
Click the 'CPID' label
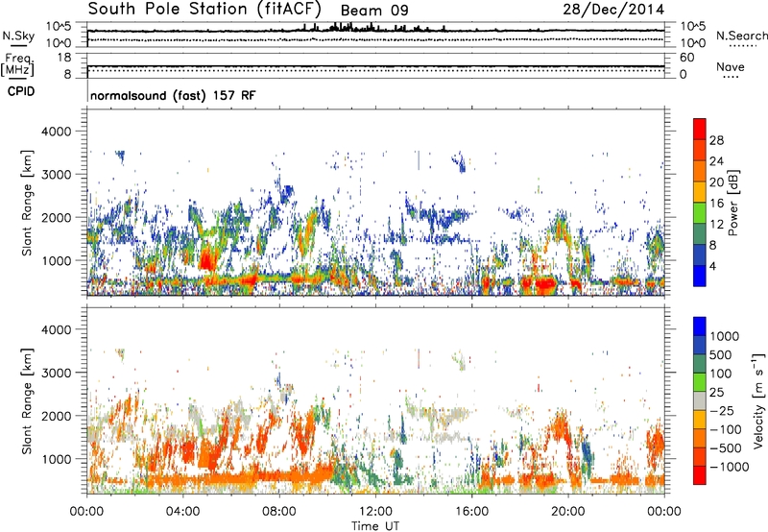[x=21, y=91]
